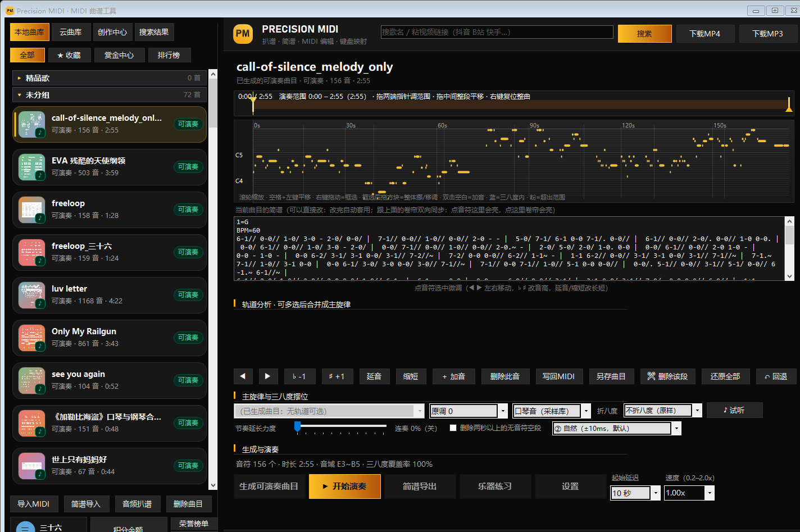The image size is (800, 532).
Task: Open the 速度 1.00x dropdown
Action: (x=689, y=493)
